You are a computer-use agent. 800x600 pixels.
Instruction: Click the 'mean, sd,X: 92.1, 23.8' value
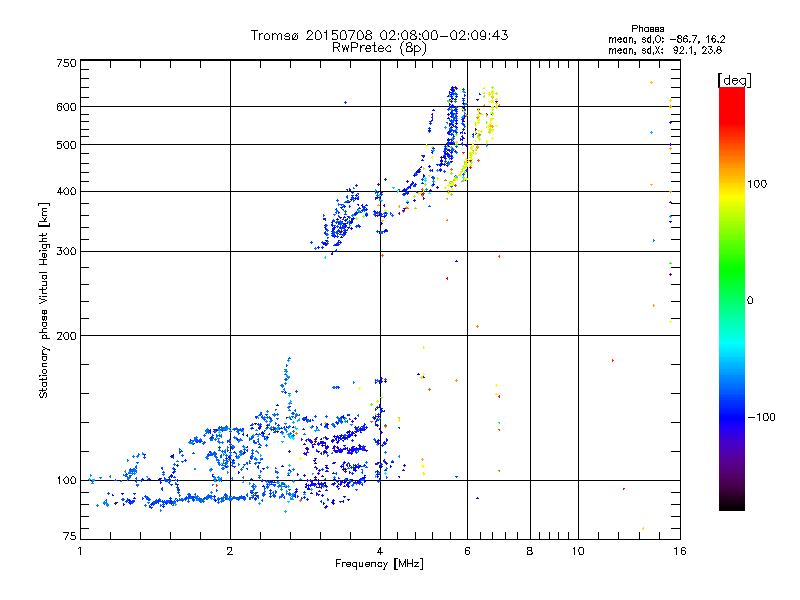[x=665, y=50]
